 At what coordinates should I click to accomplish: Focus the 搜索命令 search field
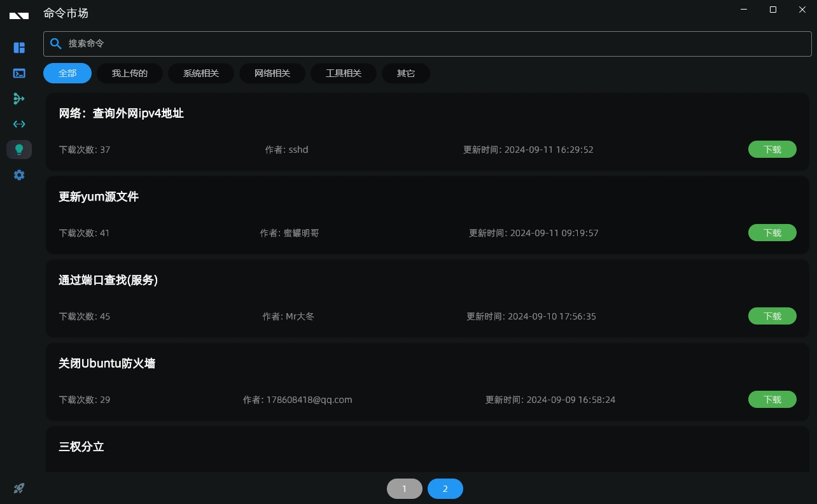[x=428, y=43]
